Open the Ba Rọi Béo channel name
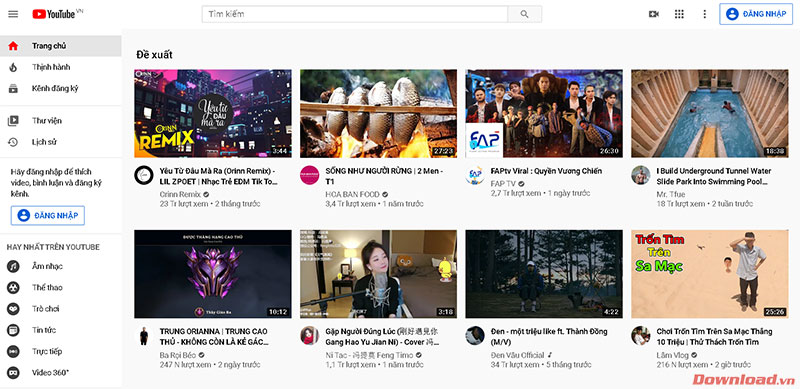800x389 pixels. coord(178,355)
